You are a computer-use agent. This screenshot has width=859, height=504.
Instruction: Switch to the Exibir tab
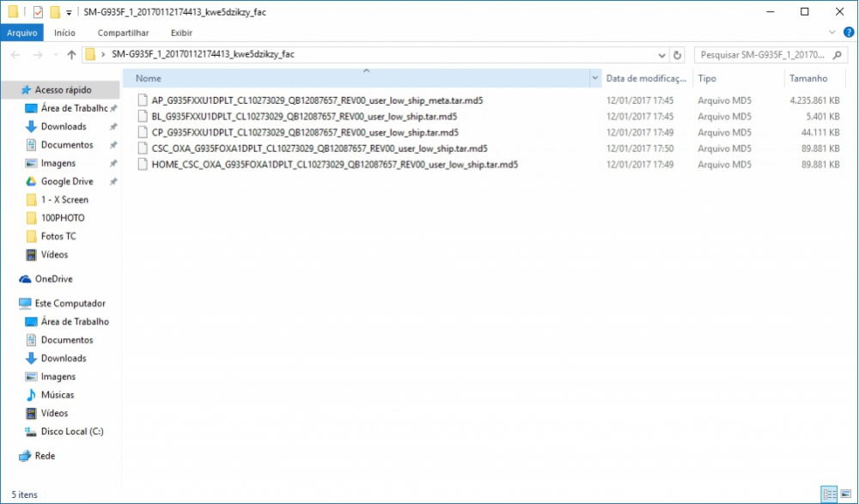tap(181, 33)
